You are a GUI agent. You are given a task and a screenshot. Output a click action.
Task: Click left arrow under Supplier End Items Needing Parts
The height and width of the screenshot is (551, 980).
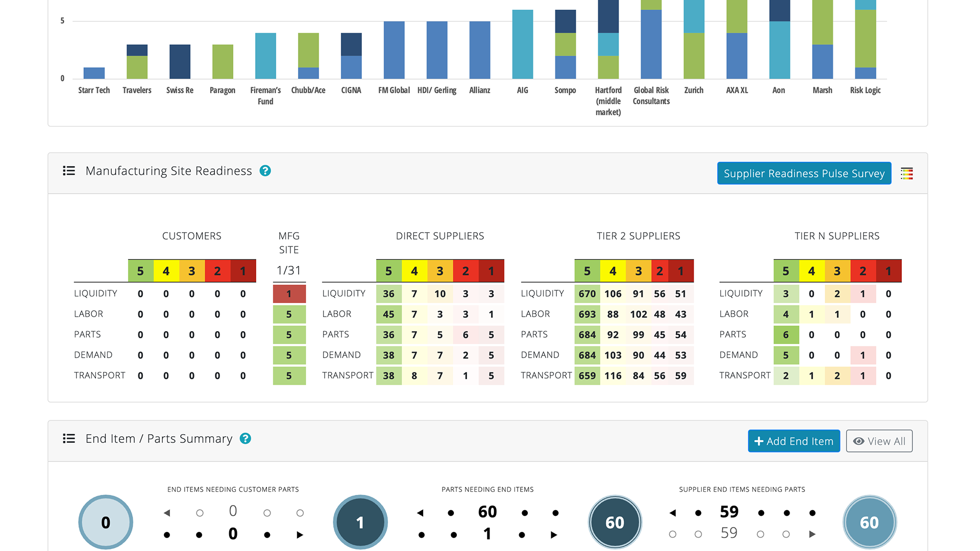coord(673,513)
